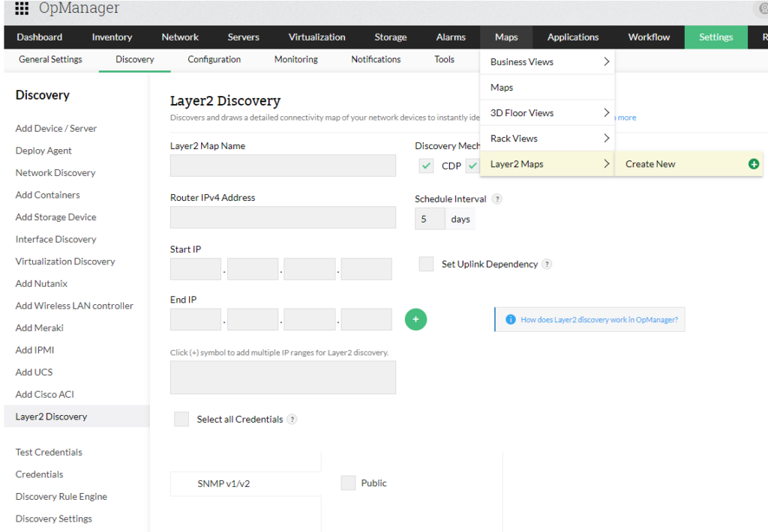The image size is (768, 532).
Task: Open How does Layer2 discovery work link
Action: click(x=599, y=320)
